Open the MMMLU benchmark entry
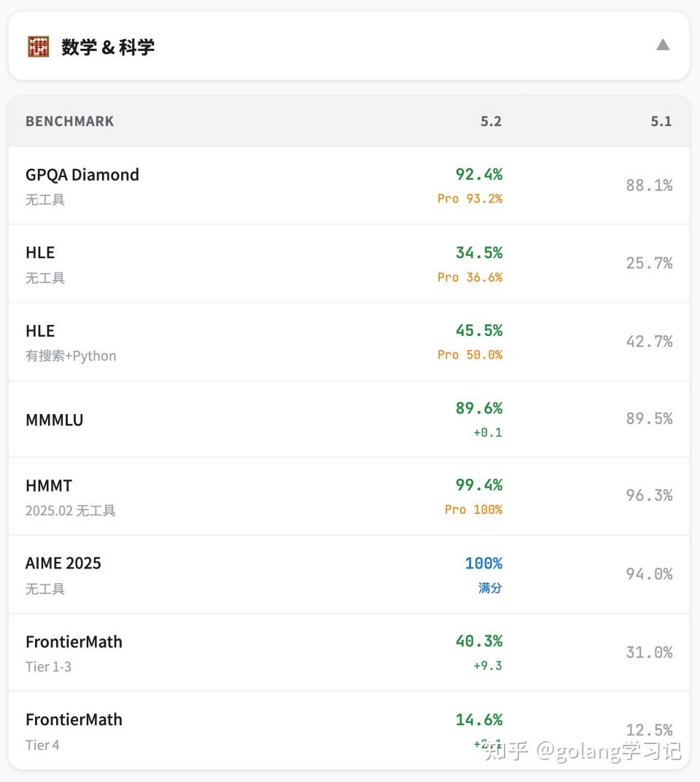 click(x=349, y=420)
